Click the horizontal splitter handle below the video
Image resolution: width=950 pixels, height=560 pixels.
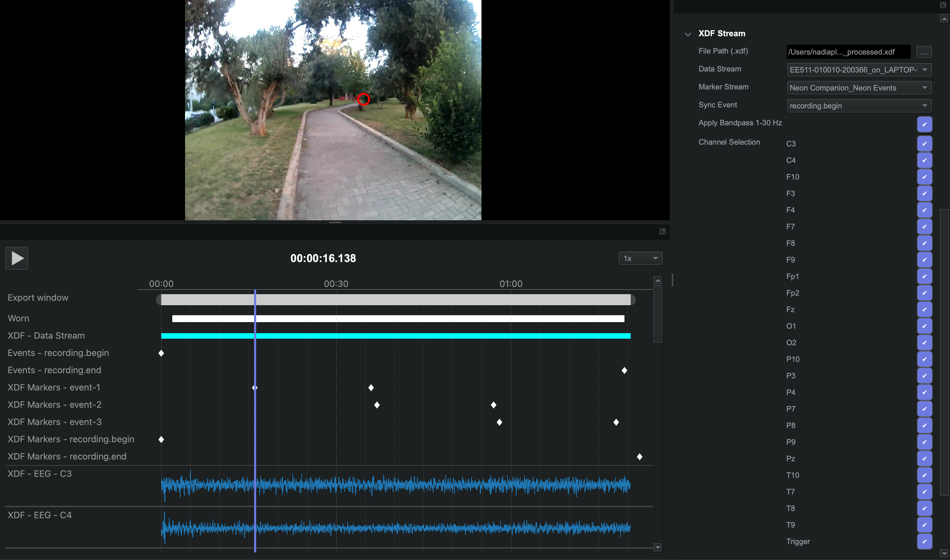click(x=335, y=222)
